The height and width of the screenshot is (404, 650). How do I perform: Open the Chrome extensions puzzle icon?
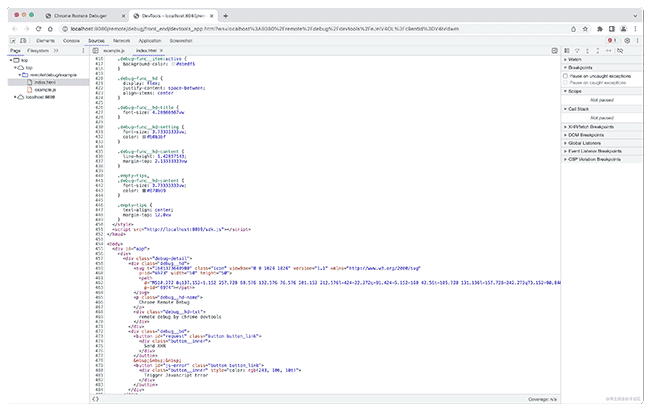599,29
